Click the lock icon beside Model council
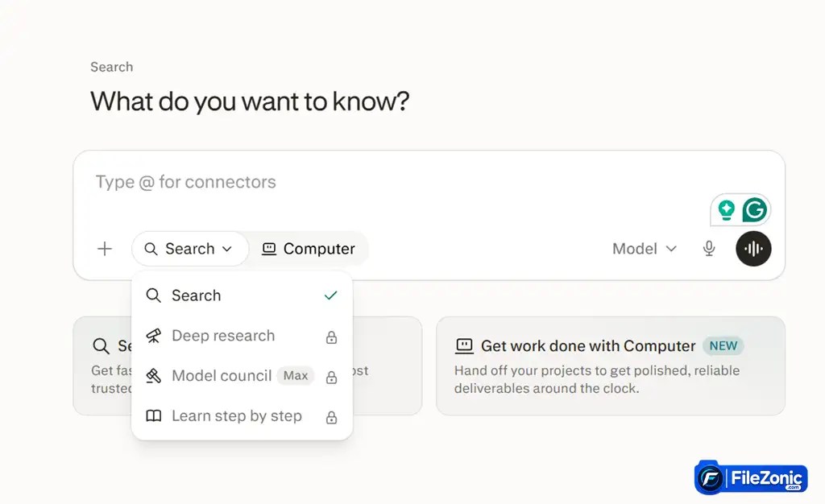The height and width of the screenshot is (504, 825). 331,377
